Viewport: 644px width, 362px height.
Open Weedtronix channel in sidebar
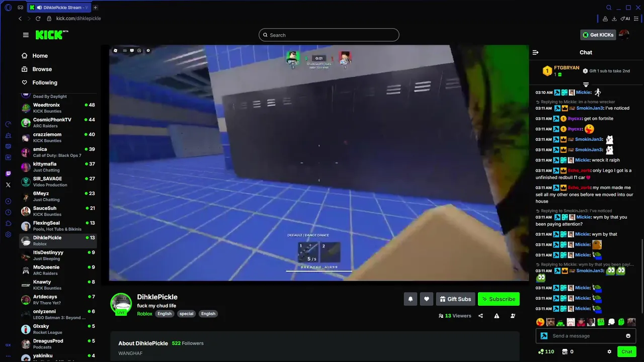pyautogui.click(x=58, y=108)
